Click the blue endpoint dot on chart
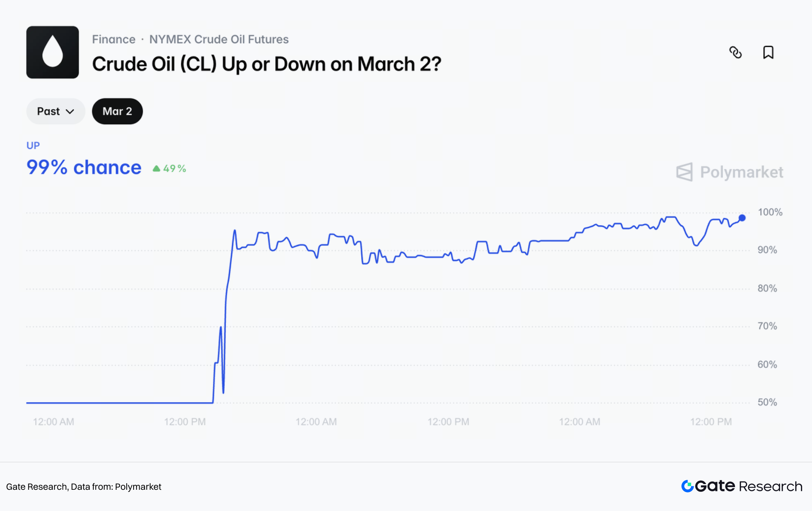 coord(742,218)
